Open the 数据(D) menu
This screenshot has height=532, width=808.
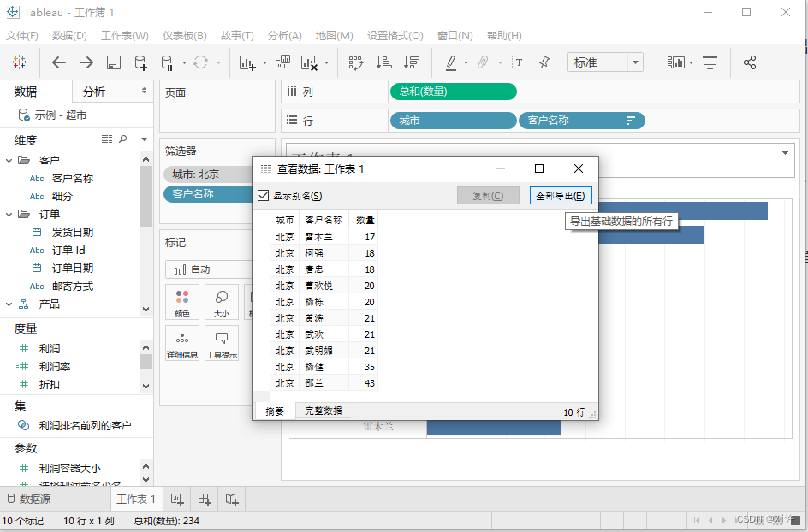click(69, 36)
